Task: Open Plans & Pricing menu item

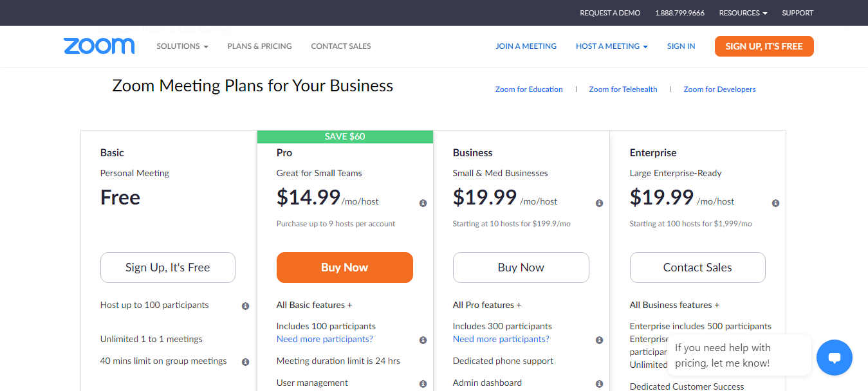Action: [259, 46]
